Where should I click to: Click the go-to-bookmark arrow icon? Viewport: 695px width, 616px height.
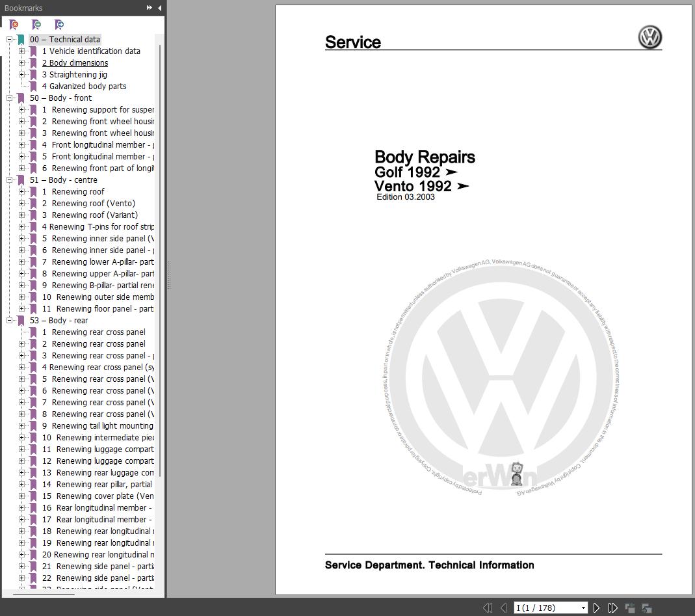point(59,24)
